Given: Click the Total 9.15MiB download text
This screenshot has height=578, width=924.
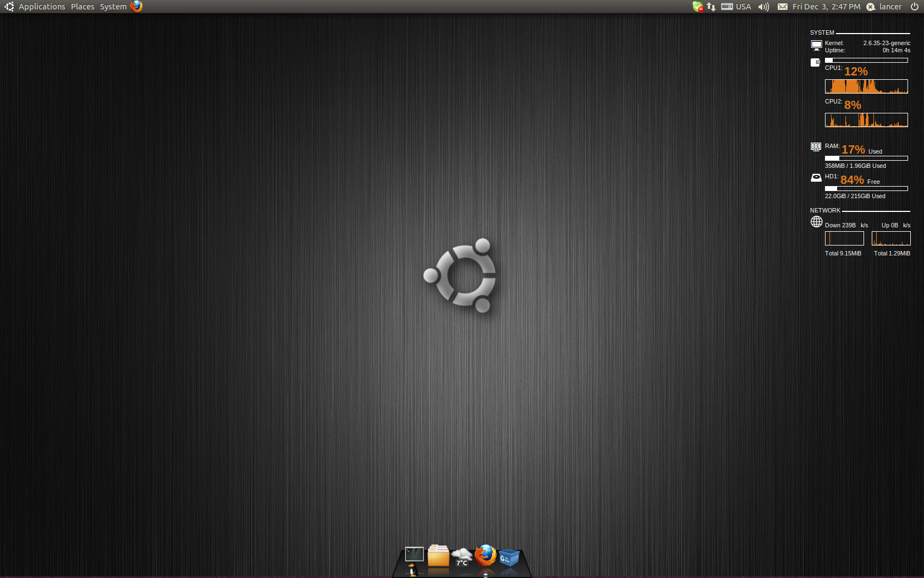Looking at the screenshot, I should click(843, 253).
